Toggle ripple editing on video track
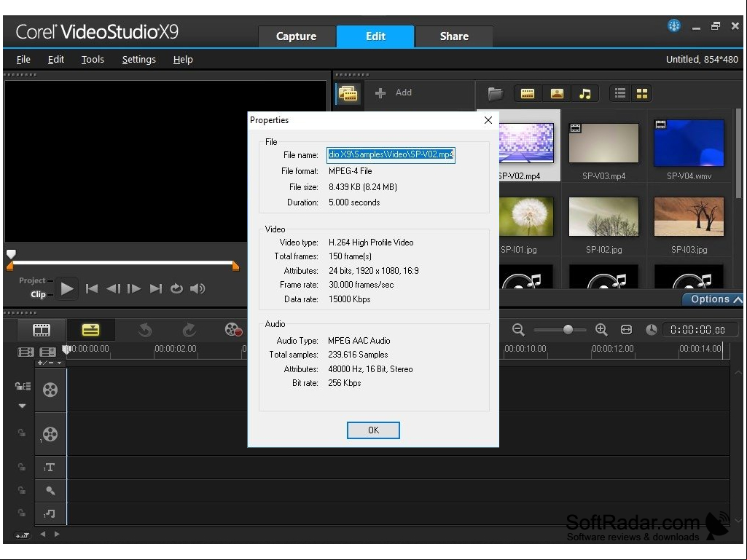 point(23,386)
